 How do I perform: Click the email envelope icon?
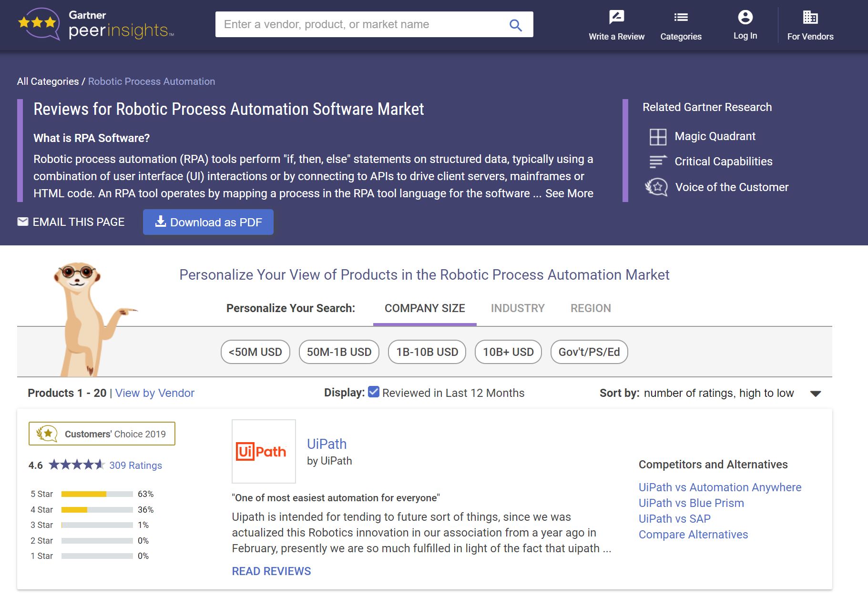tap(23, 222)
